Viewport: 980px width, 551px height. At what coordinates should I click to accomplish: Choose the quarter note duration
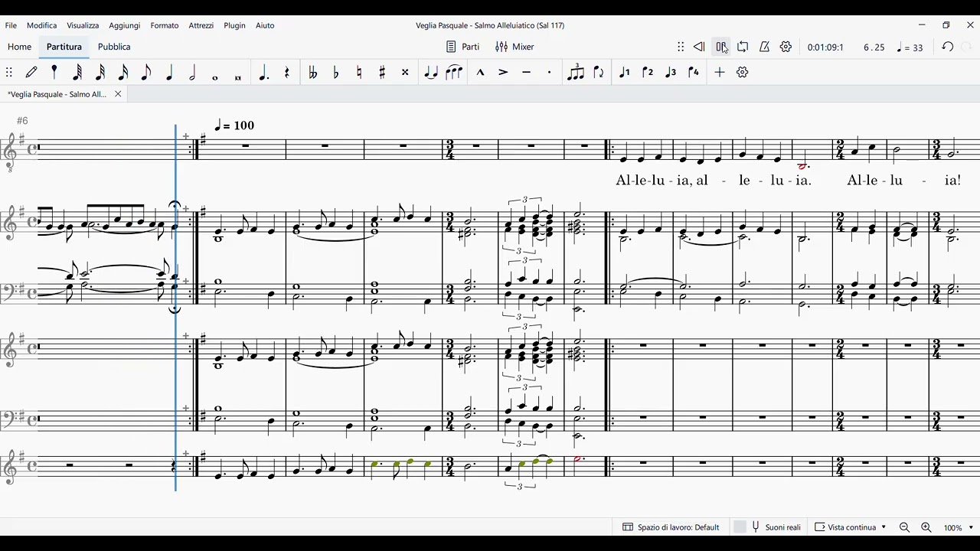pyautogui.click(x=169, y=72)
